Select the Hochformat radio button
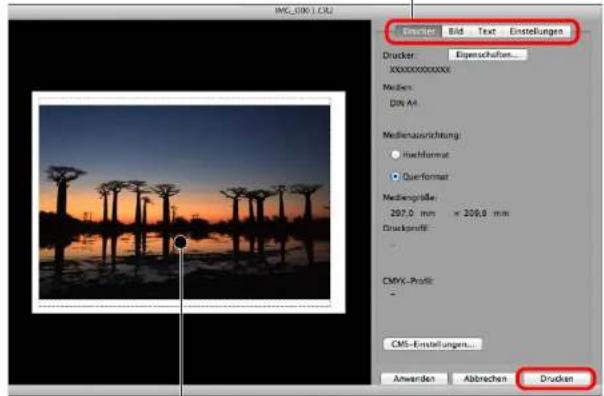 pos(395,155)
